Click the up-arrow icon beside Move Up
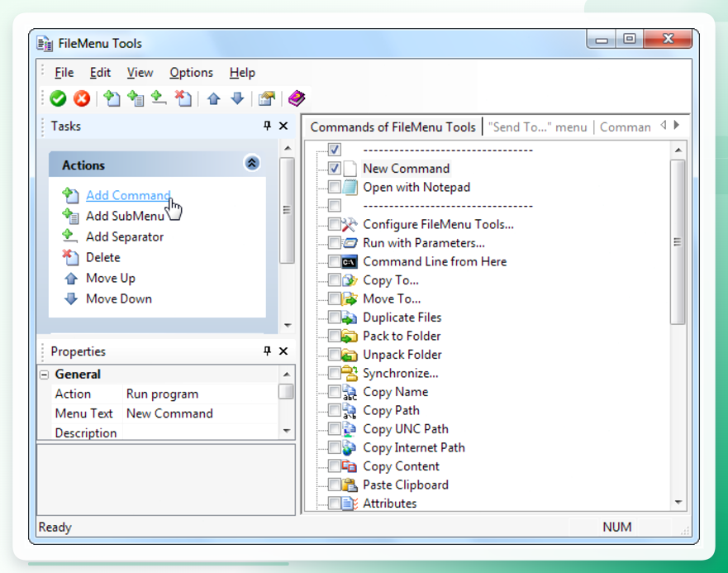728x573 pixels. click(x=70, y=278)
